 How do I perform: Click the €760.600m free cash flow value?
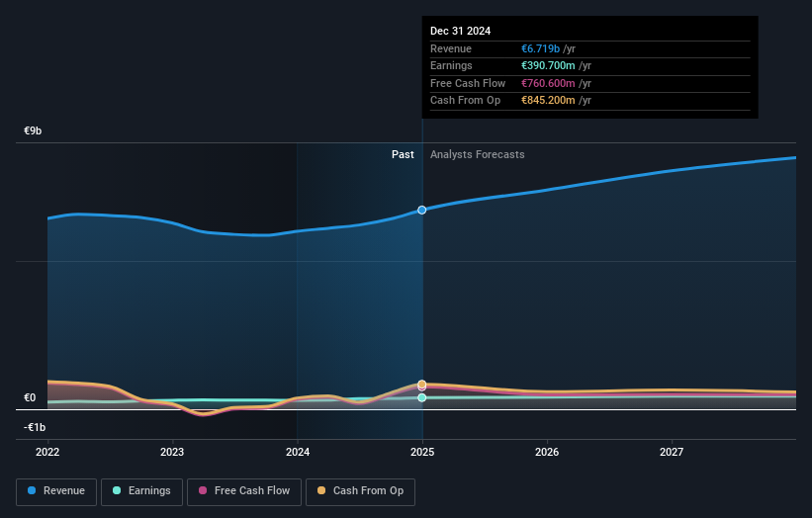(x=548, y=83)
